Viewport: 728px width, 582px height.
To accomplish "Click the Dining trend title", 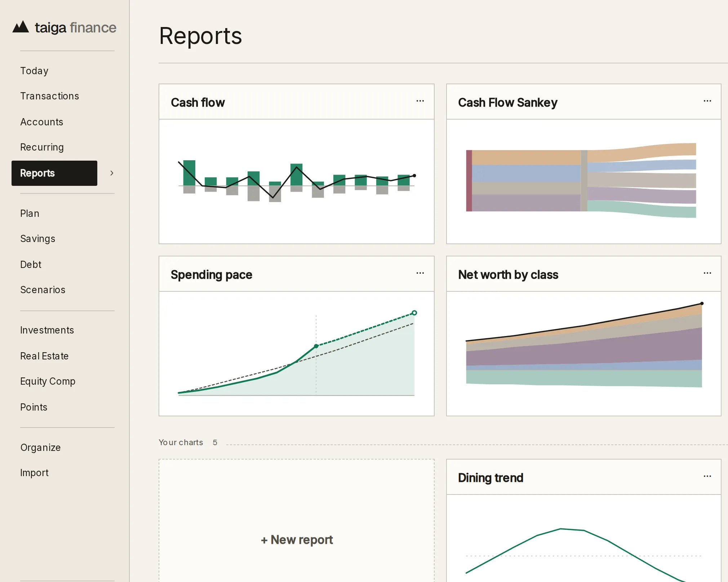I will (490, 478).
